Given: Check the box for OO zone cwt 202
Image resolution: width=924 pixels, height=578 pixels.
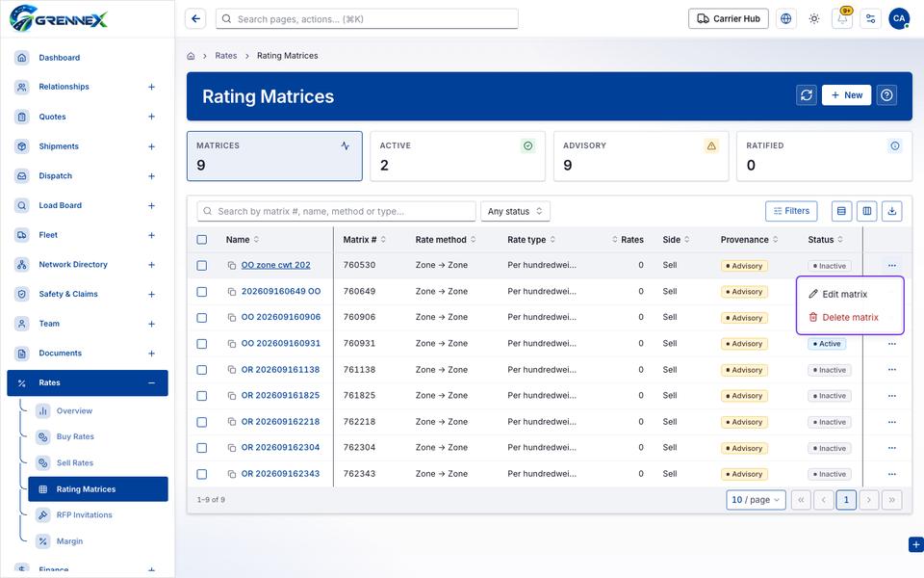Looking at the screenshot, I should click(x=201, y=266).
